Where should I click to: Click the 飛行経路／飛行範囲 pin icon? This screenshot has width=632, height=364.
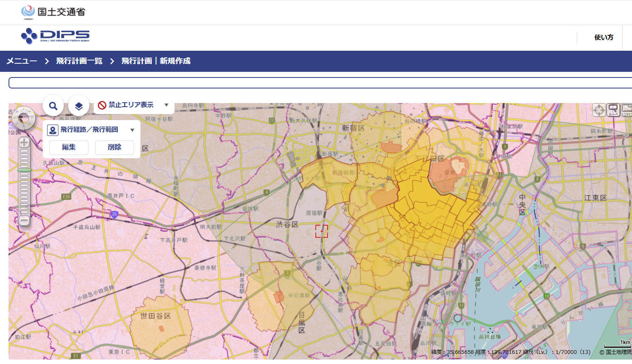(52, 130)
